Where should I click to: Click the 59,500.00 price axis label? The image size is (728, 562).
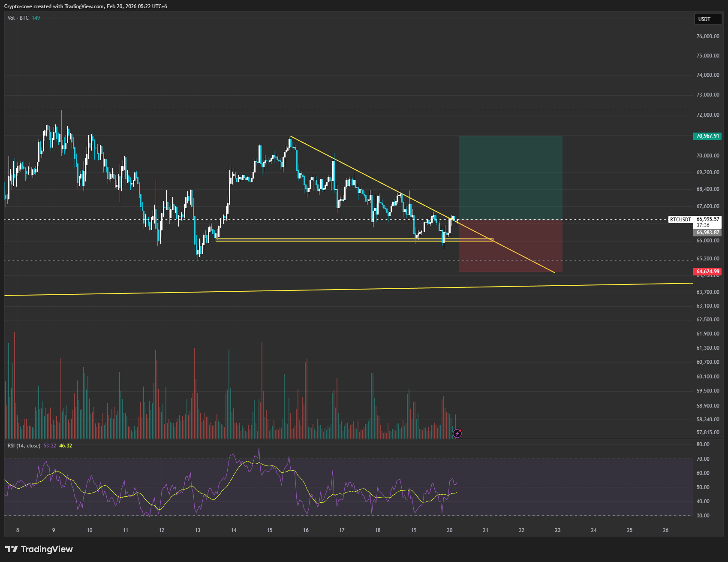coord(708,391)
